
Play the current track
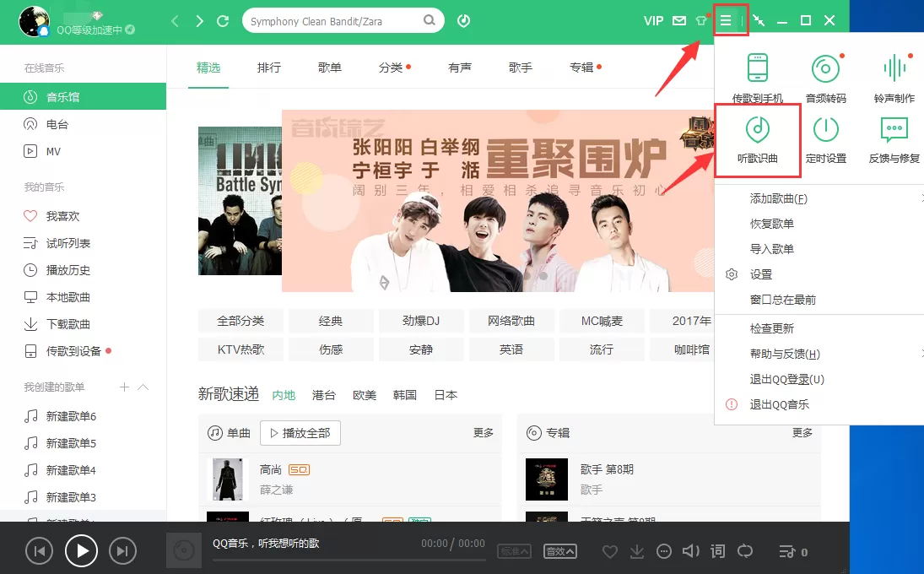[81, 551]
